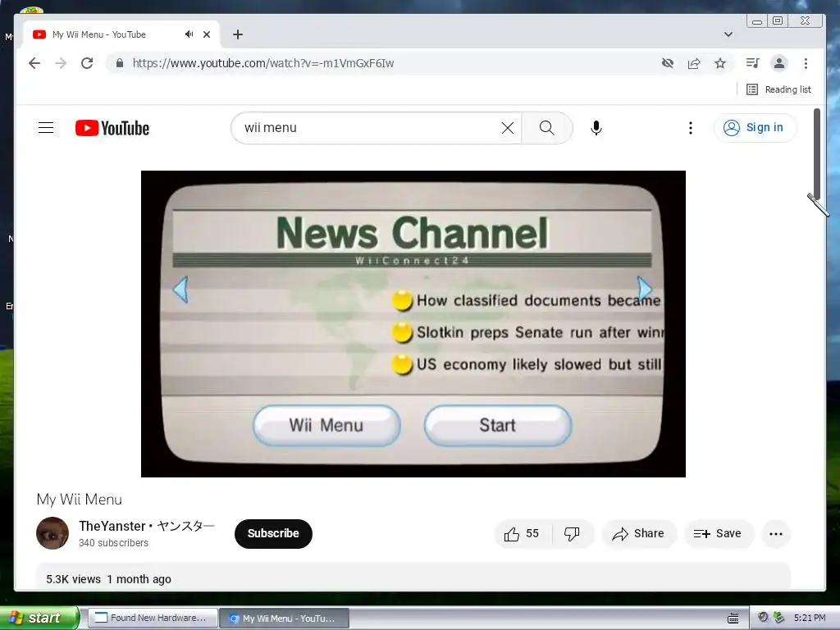The height and width of the screenshot is (630, 840).
Task: Subscribe to TheYanster channel
Action: click(x=273, y=533)
